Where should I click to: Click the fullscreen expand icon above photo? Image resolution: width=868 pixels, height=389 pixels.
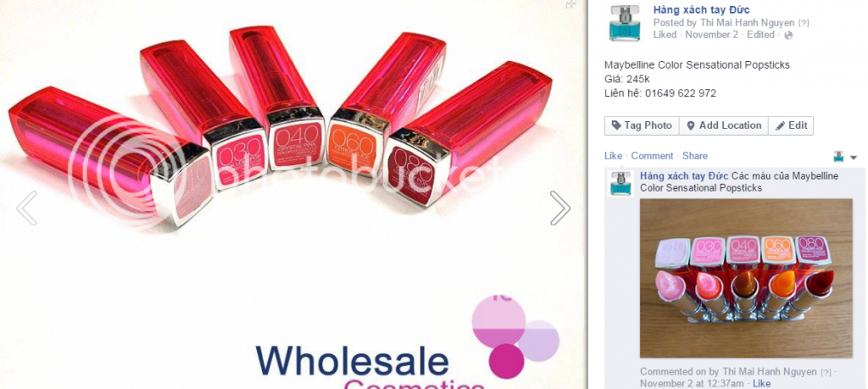[570, 4]
